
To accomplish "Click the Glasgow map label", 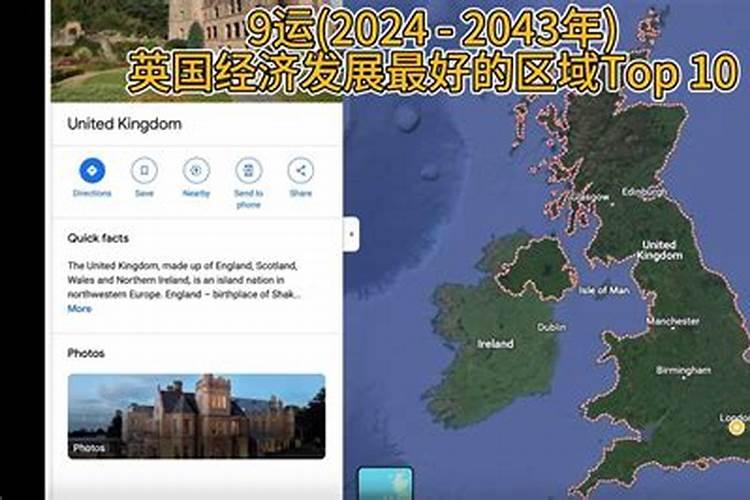I will pos(588,197).
